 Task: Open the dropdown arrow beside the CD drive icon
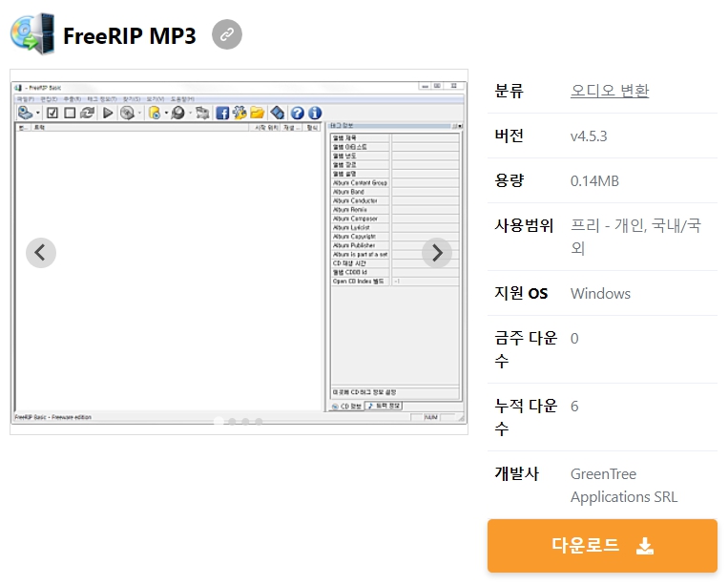(x=37, y=113)
